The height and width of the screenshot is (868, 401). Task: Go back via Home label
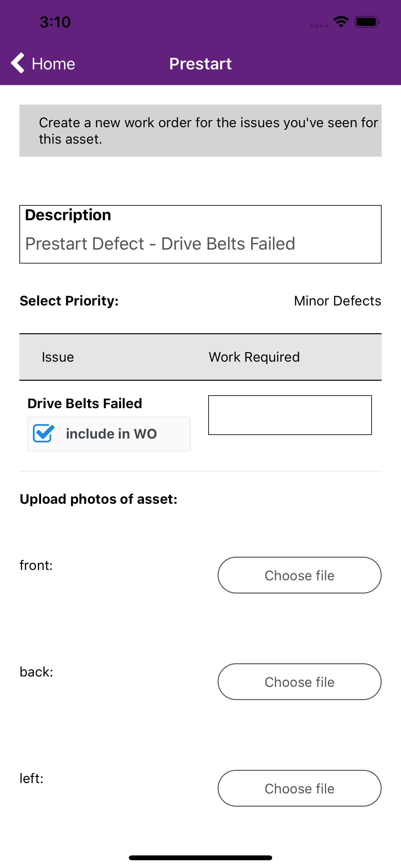click(x=53, y=64)
